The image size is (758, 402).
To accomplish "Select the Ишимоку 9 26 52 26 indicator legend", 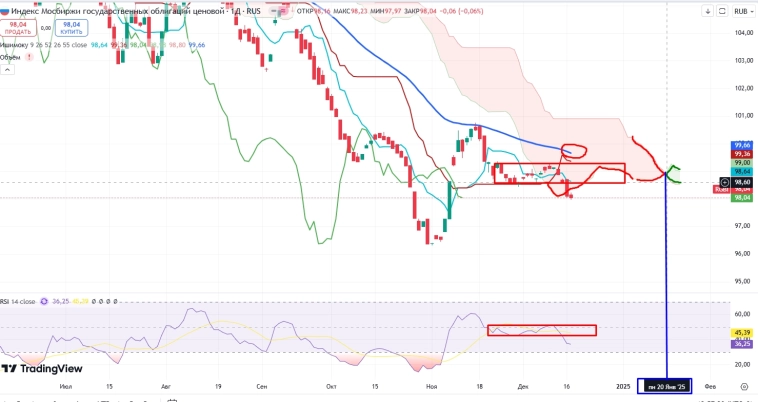I will click(x=44, y=45).
